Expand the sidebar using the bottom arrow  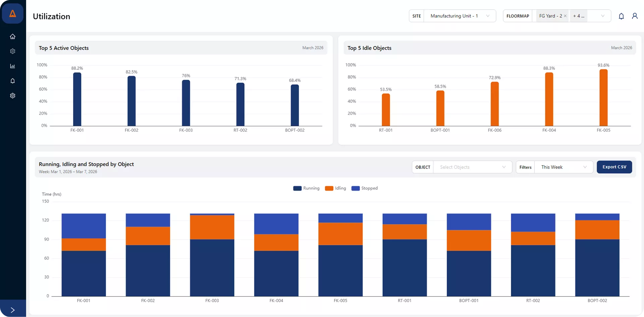tap(13, 310)
